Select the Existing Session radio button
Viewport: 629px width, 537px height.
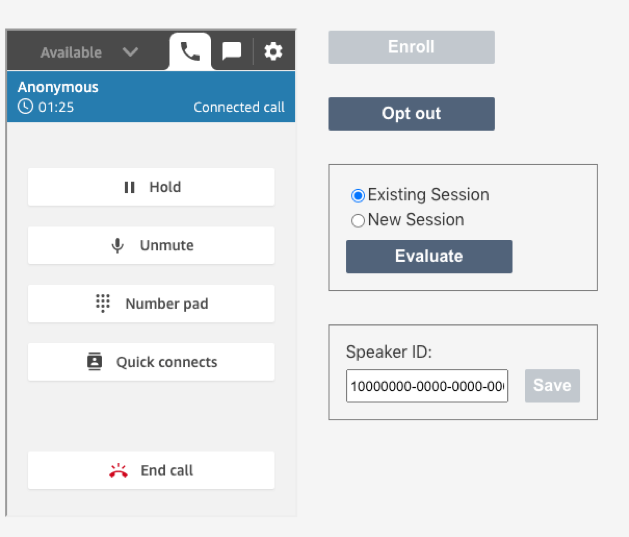[x=358, y=195]
